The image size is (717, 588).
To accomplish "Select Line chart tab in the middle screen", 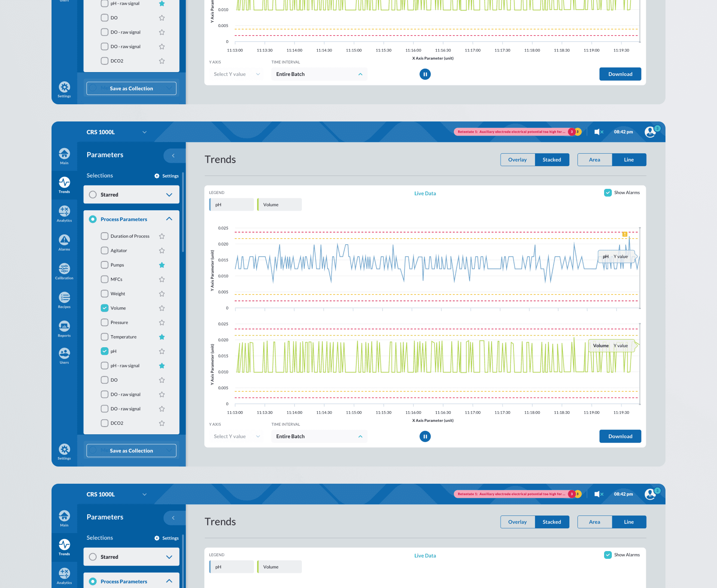I will pos(629,160).
